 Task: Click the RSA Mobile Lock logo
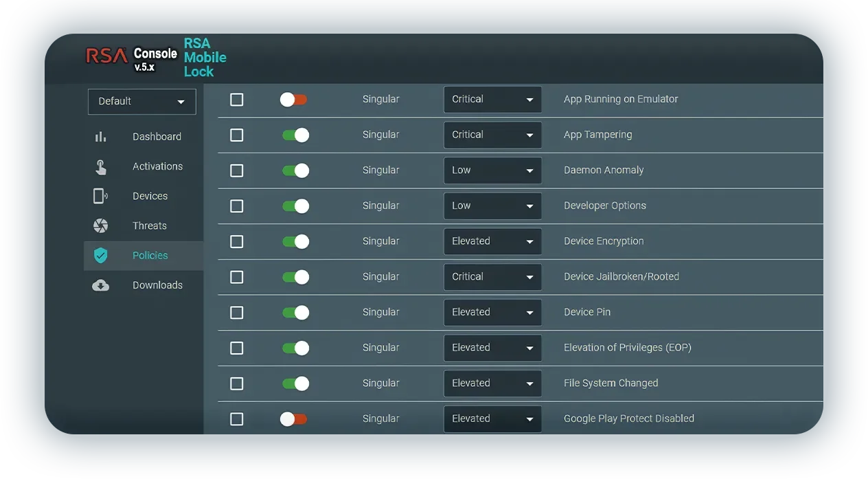204,58
